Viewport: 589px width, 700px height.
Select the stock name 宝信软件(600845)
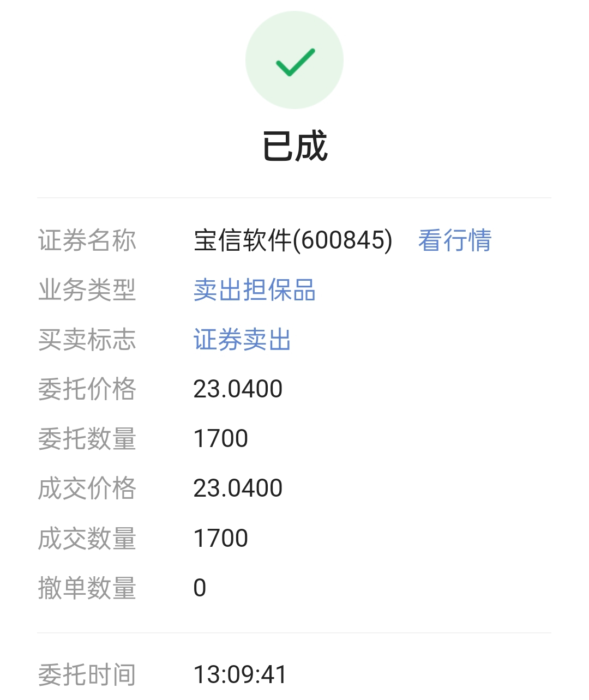(293, 240)
